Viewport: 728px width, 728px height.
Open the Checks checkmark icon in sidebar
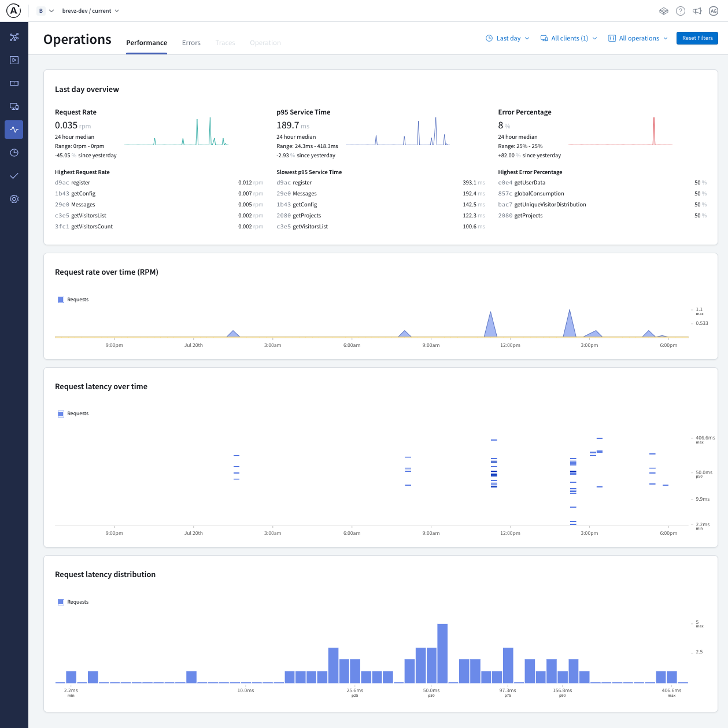click(14, 176)
